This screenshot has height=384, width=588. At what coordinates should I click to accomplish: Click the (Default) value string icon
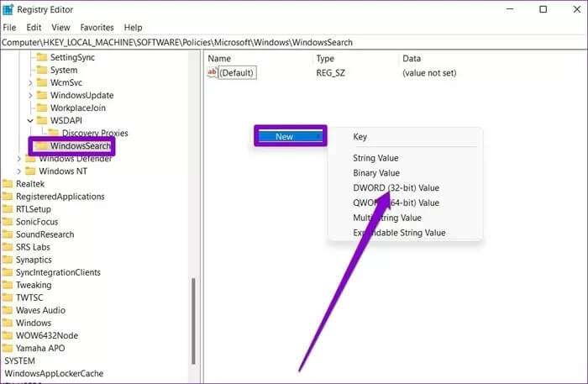tap(213, 72)
